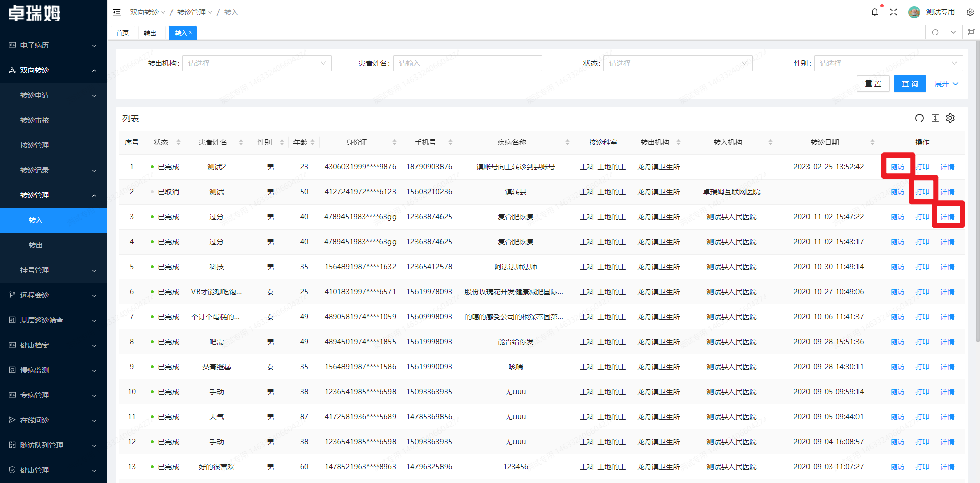Screen dimensions: 980x483
Task: Open the 转出机构 dropdown
Action: pyautogui.click(x=256, y=63)
